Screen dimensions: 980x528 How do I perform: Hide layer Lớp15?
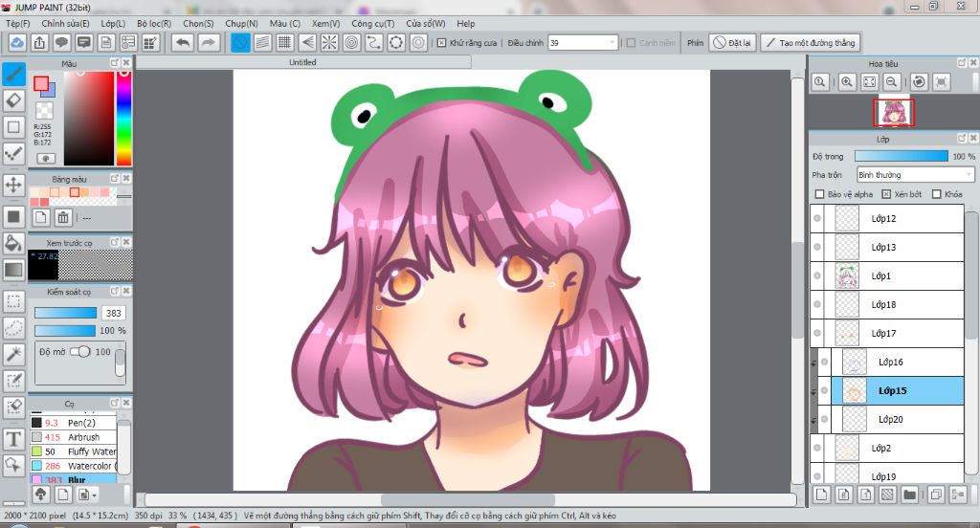(x=824, y=390)
